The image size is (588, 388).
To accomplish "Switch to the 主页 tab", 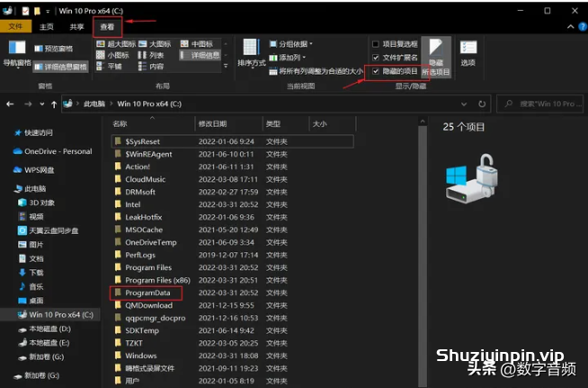I will coord(47,27).
